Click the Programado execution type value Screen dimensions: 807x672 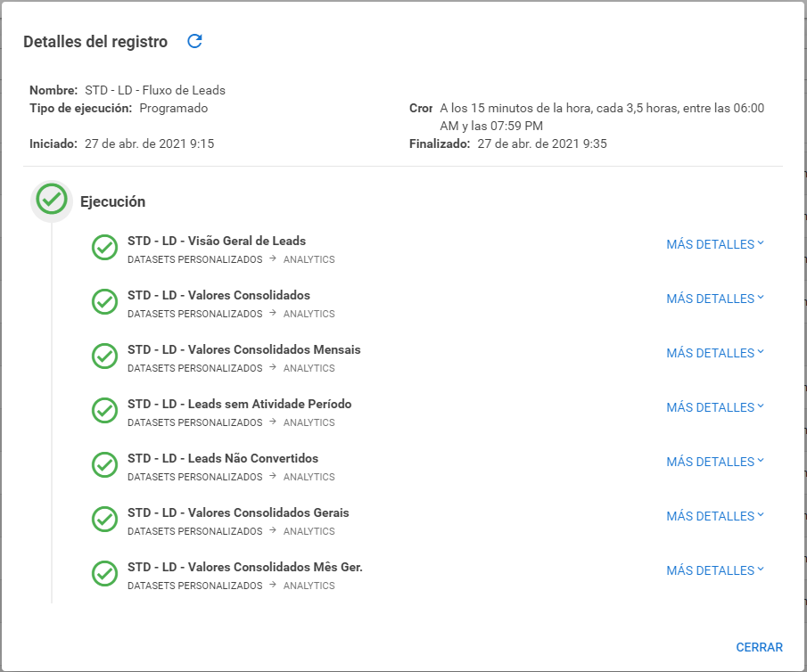(174, 108)
